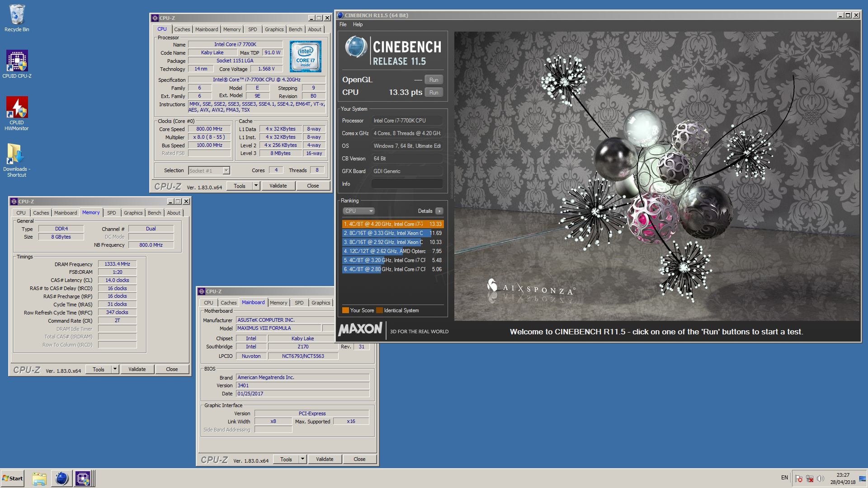Click the EN language indicator in taskbar
Screen dimensions: 868x488
(784, 478)
